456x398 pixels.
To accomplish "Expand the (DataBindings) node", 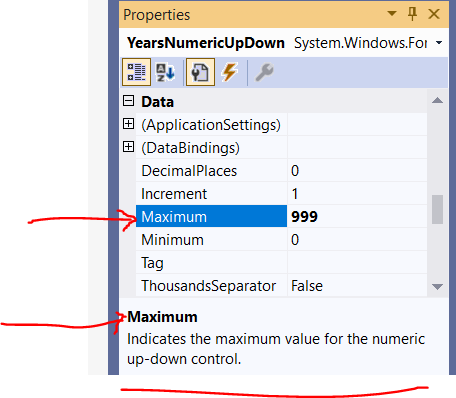I will coord(128,147).
